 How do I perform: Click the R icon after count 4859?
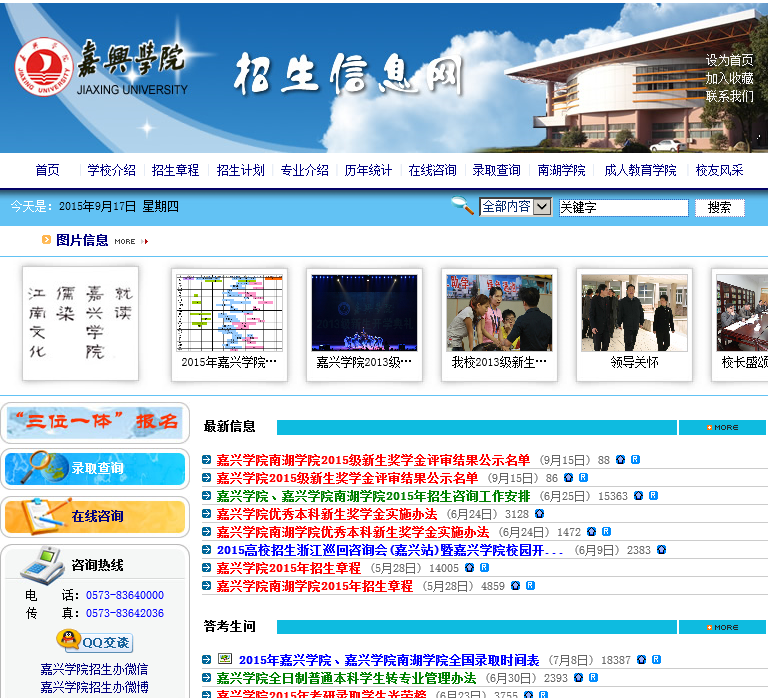[x=530, y=586]
